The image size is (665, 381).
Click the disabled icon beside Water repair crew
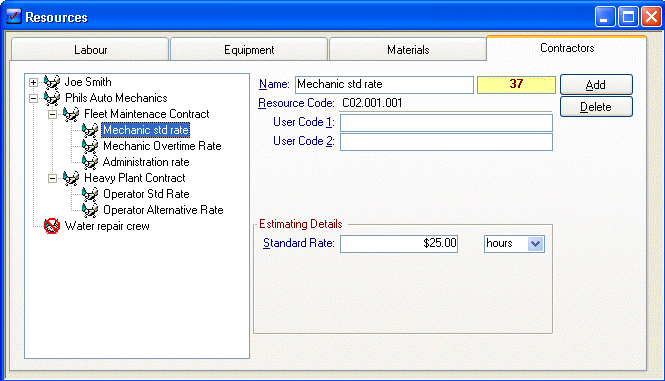click(52, 226)
